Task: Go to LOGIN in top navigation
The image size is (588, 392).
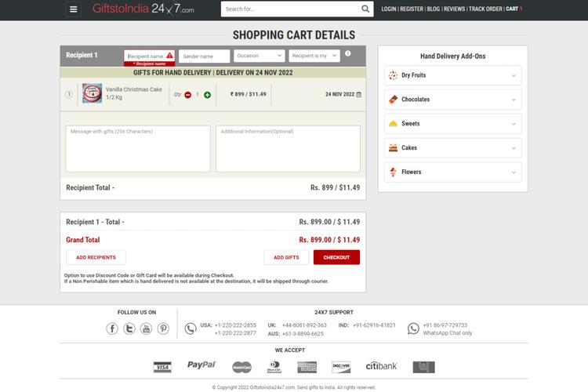Action: coord(389,9)
